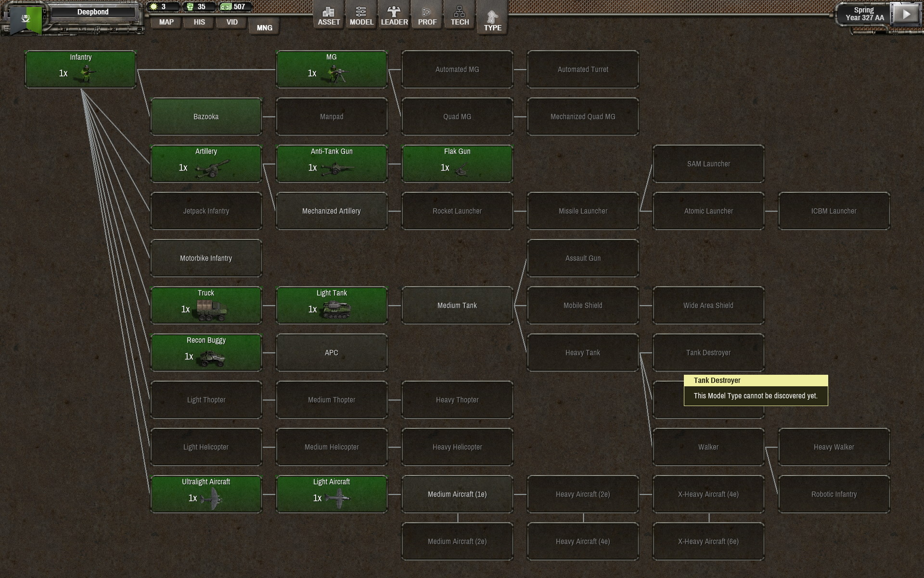
Task: Open the ASSET panel
Action: point(329,14)
